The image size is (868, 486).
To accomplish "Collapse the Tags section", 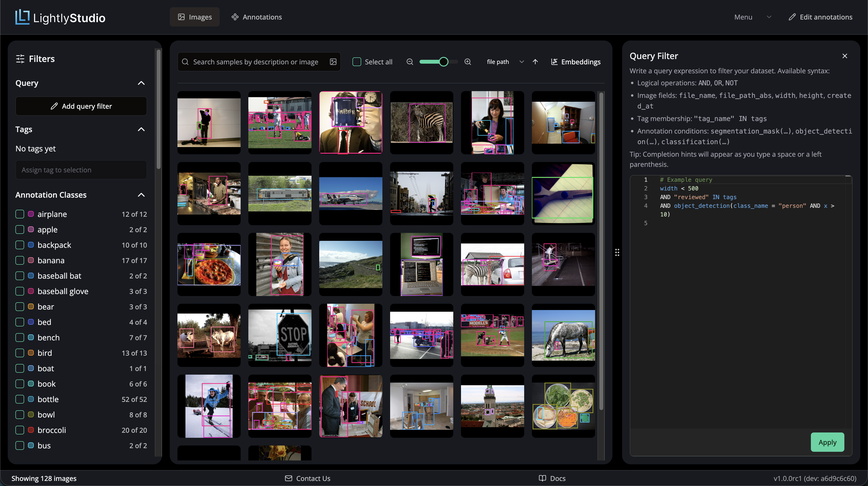I will click(141, 129).
